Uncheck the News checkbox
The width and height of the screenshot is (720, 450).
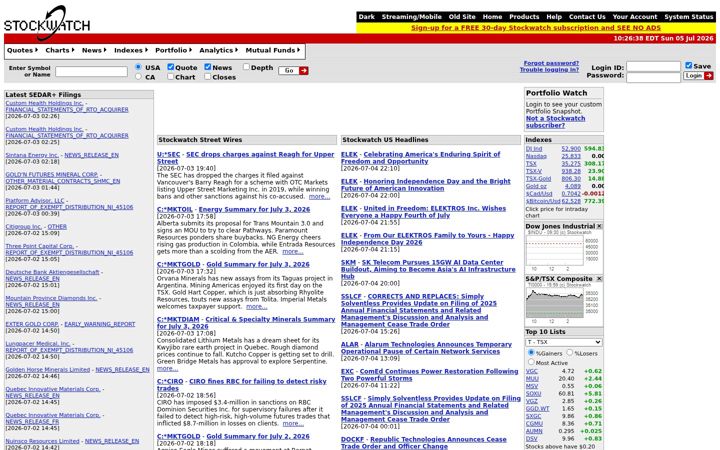[x=208, y=67]
